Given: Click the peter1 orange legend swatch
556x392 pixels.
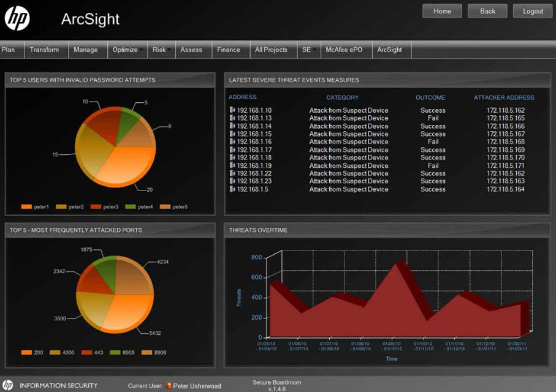Looking at the screenshot, I should 26,206.
